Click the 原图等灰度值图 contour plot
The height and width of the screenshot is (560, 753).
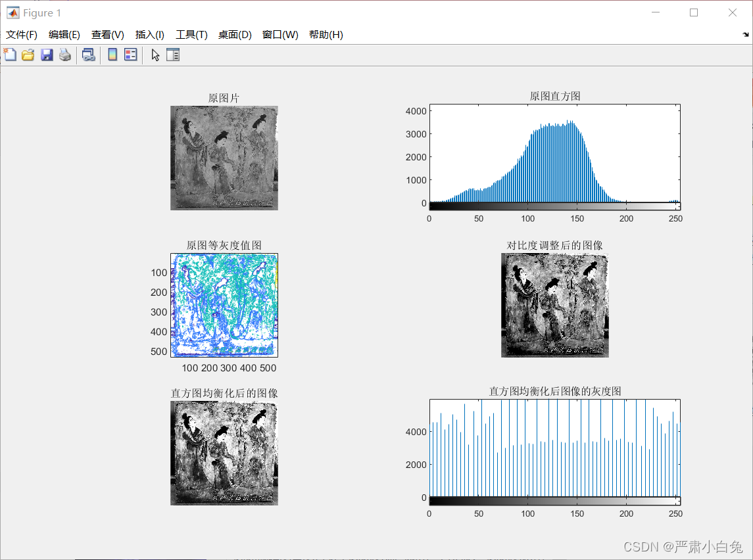point(224,305)
